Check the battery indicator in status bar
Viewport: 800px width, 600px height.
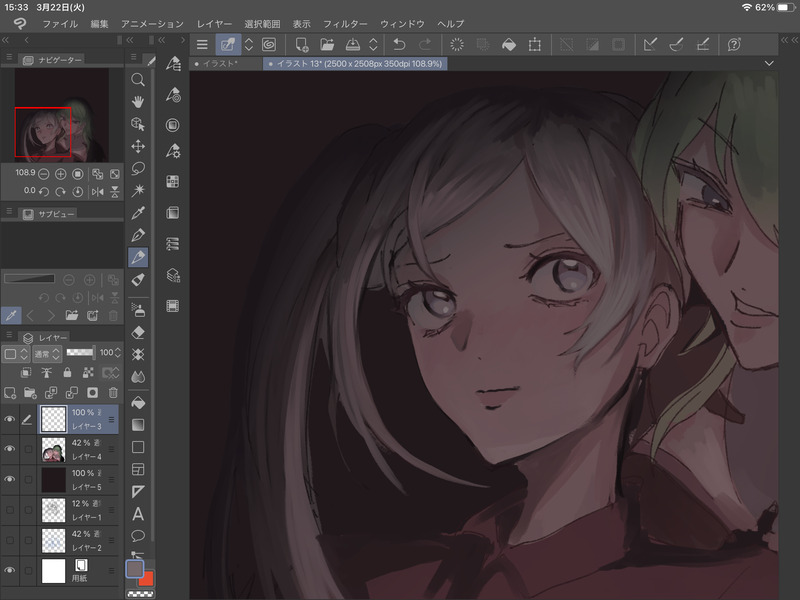(x=786, y=7)
